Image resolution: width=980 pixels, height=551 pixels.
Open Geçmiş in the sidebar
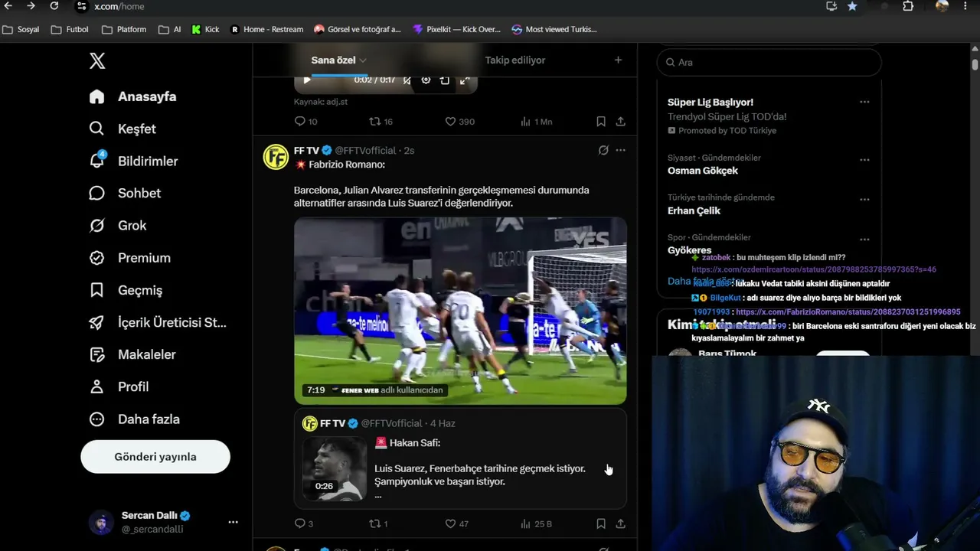click(126, 290)
